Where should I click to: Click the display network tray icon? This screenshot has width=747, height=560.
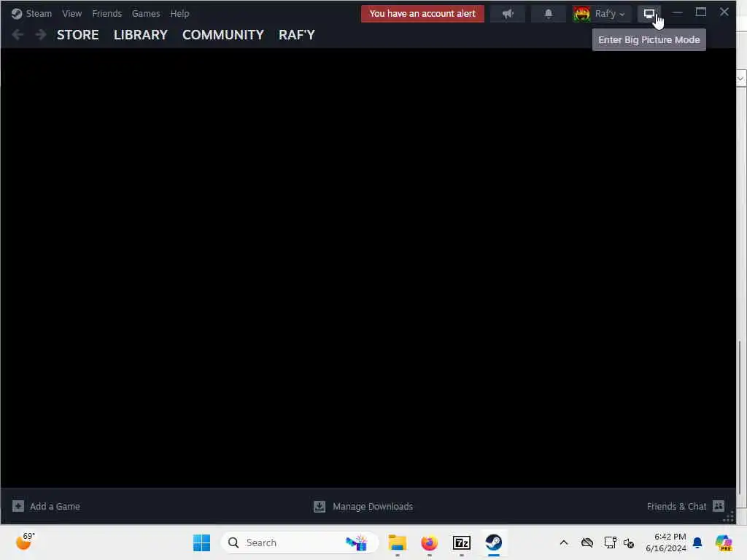pos(610,542)
